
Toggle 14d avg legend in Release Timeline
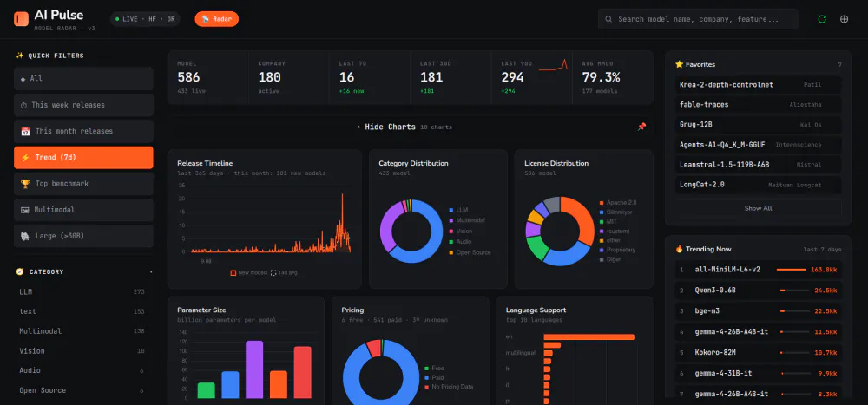point(284,273)
